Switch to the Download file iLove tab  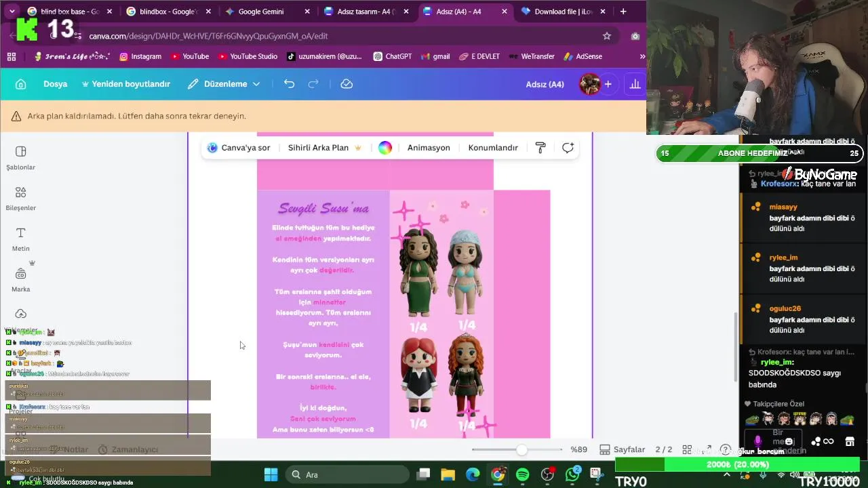[x=563, y=12]
